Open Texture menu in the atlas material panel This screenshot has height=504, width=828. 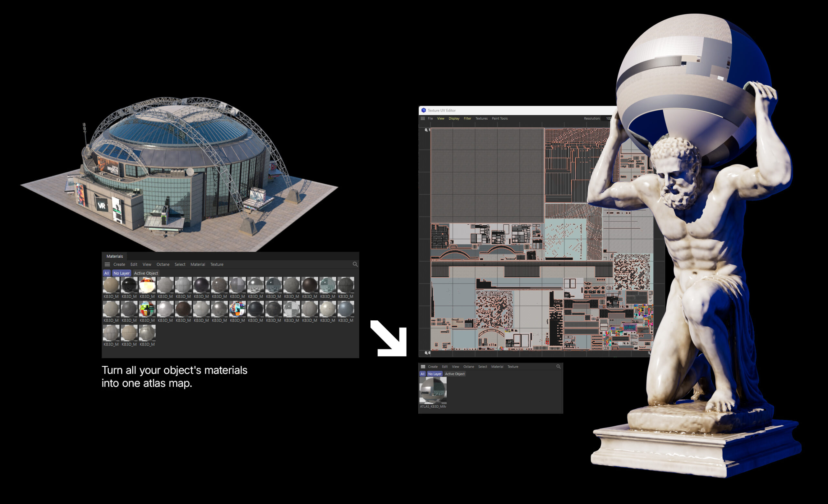513,367
